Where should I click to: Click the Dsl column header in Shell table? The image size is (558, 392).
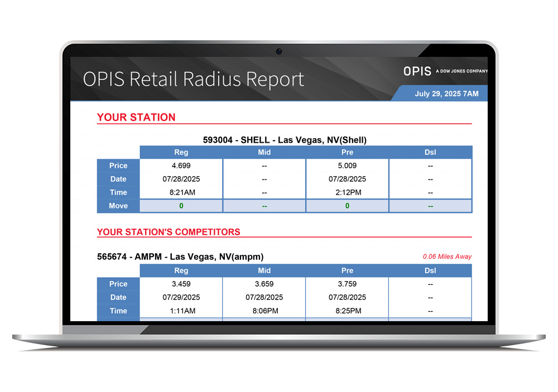point(430,152)
